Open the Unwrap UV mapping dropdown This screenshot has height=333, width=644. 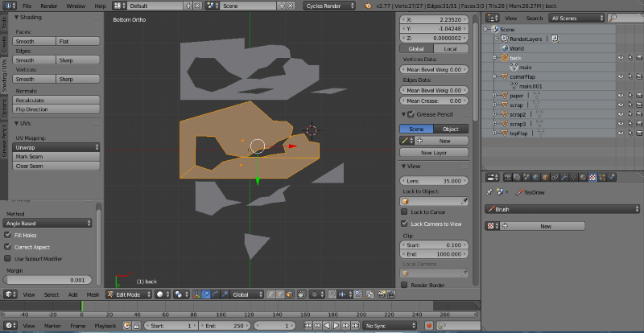coord(56,147)
